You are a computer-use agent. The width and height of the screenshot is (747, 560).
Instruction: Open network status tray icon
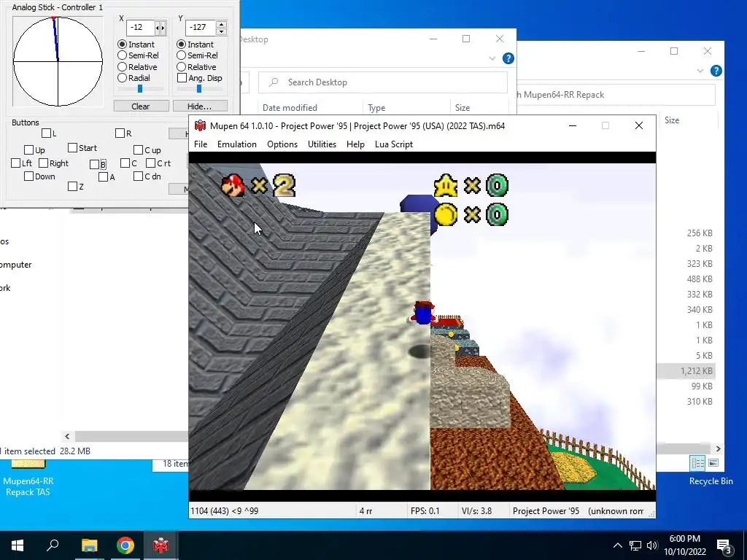point(635,545)
